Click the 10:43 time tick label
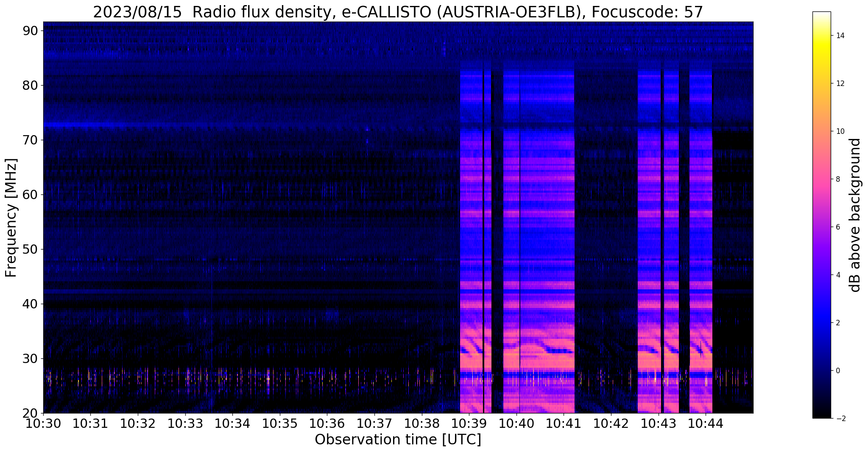Image resolution: width=868 pixels, height=452 pixels. pyautogui.click(x=659, y=424)
